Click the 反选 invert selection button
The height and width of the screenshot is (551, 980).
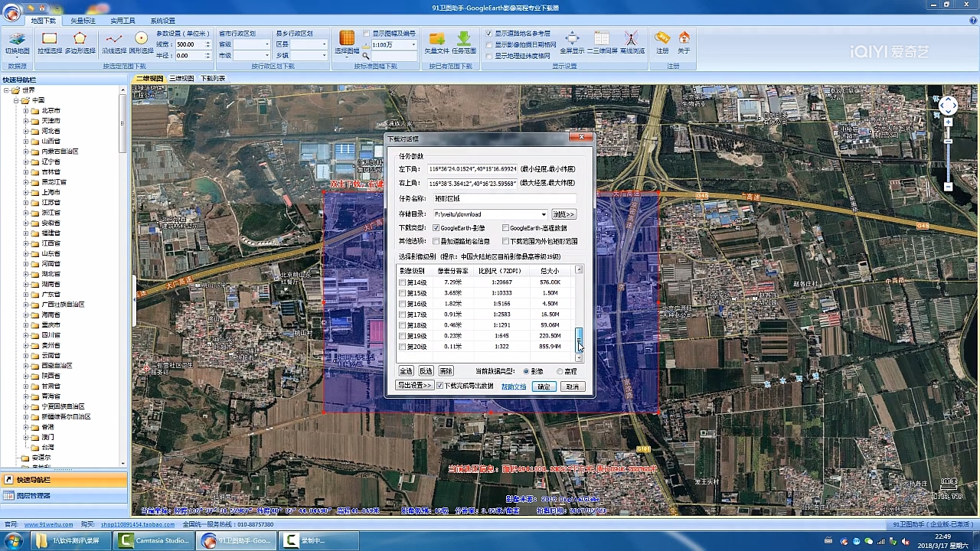click(426, 371)
